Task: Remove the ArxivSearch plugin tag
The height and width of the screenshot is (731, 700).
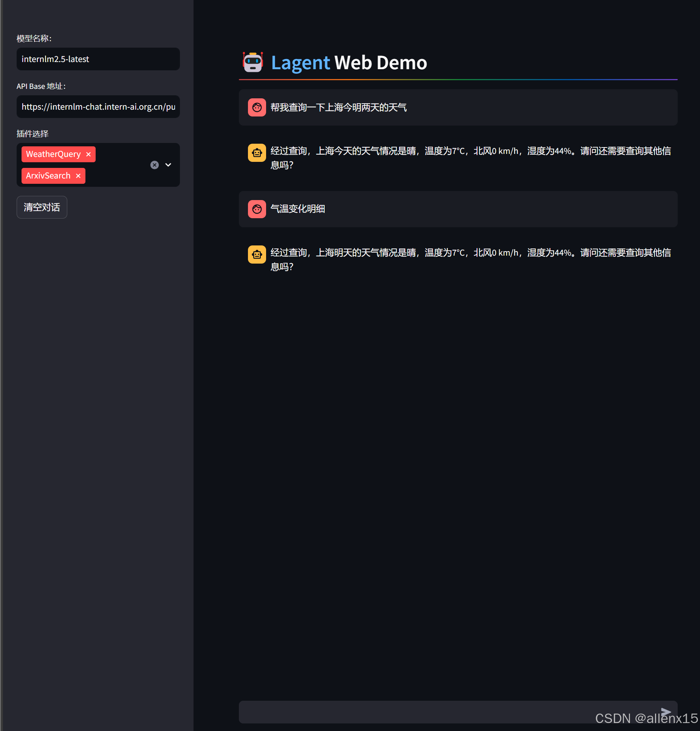Action: [x=78, y=175]
